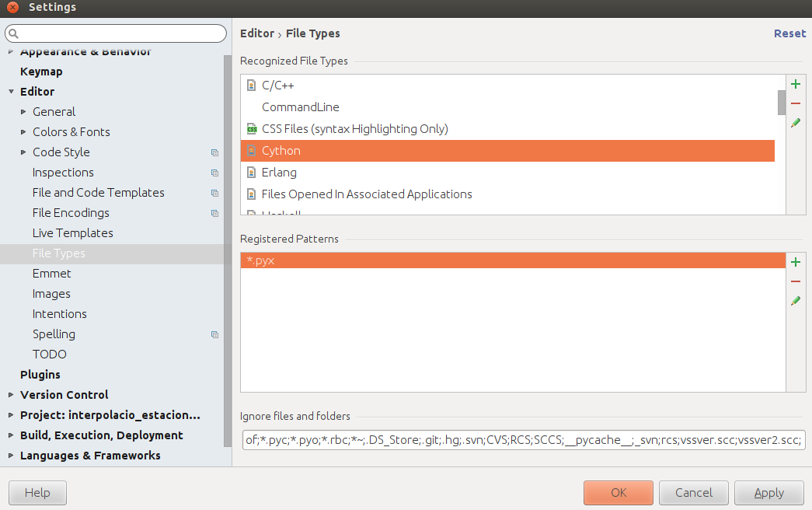
Task: Edit the *.pyx registered pattern
Action: tap(796, 301)
